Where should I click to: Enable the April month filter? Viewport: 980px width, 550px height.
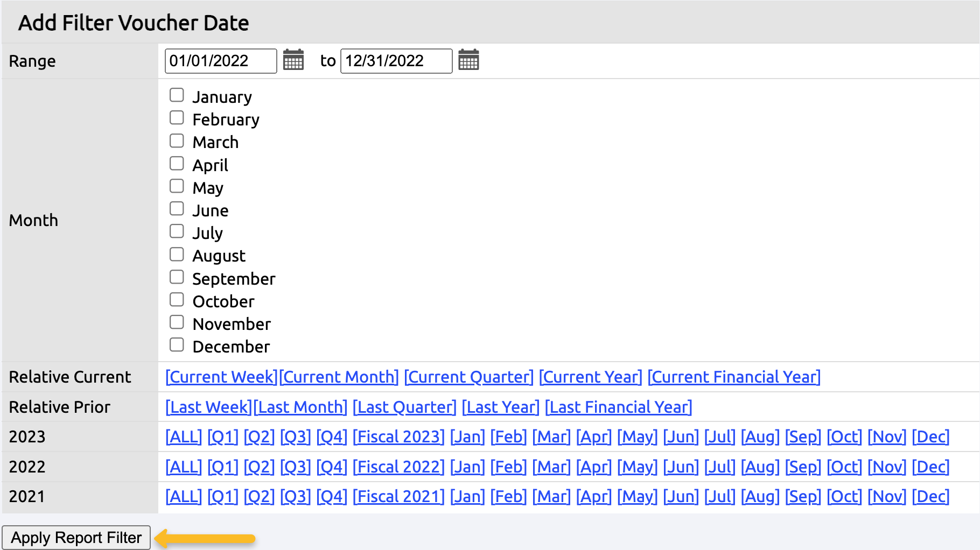coord(177,163)
